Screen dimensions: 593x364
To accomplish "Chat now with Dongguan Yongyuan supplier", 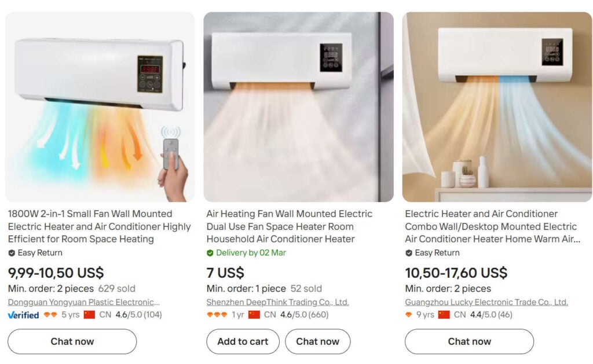I will click(72, 341).
